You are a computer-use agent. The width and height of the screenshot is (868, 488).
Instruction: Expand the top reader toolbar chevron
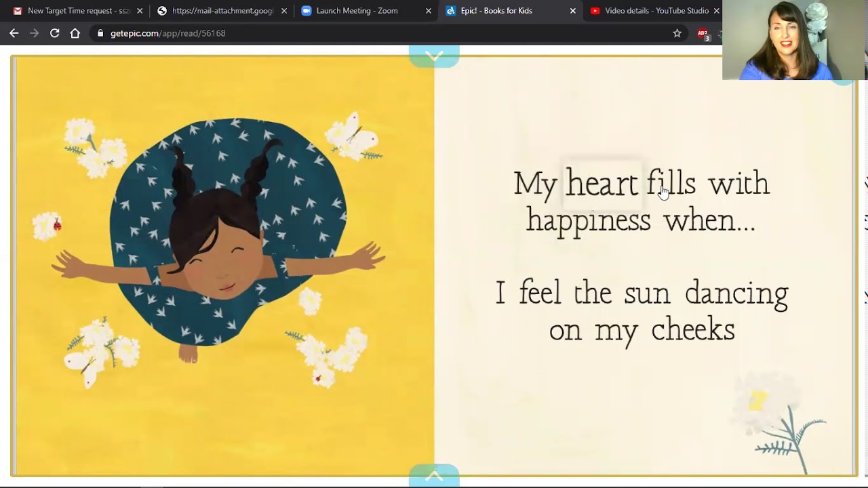(x=434, y=56)
